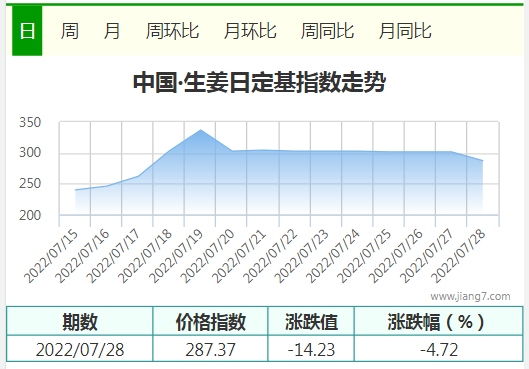Click the 2022/07/19 axis label
Screen dimensions: 529x369
(x=176, y=256)
